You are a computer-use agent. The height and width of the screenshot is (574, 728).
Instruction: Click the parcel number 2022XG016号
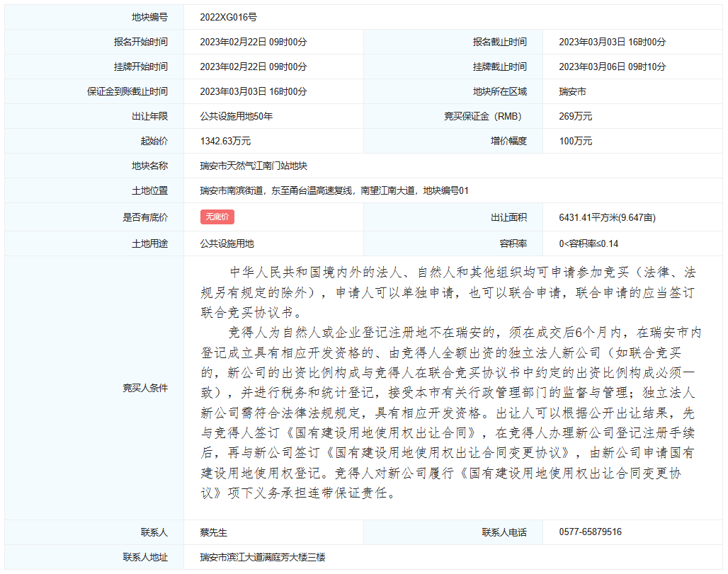click(228, 17)
